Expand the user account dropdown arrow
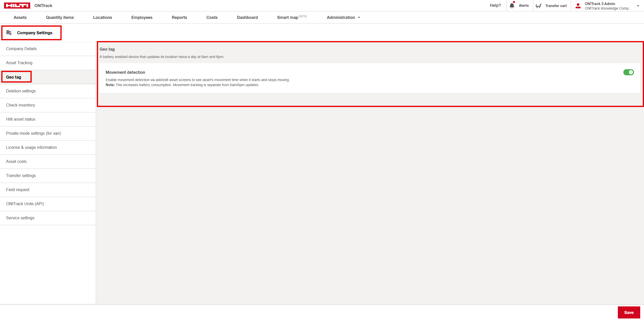This screenshot has height=320, width=644. point(638,6)
